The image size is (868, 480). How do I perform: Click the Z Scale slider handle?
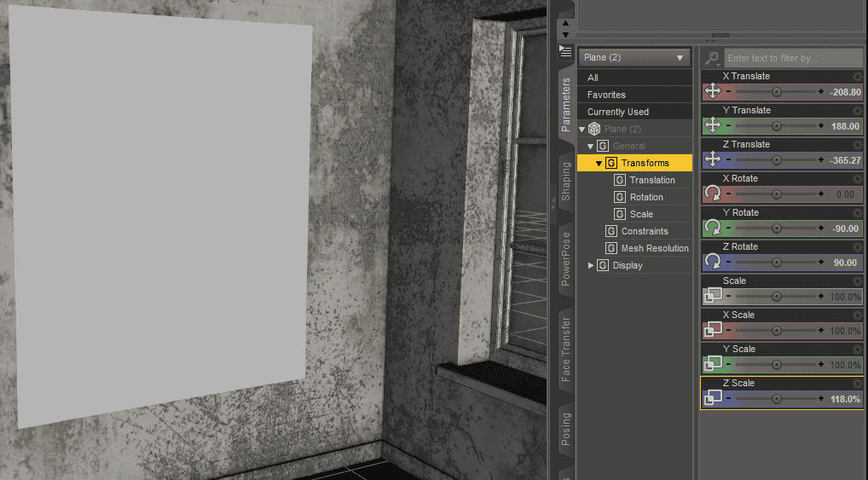(777, 399)
